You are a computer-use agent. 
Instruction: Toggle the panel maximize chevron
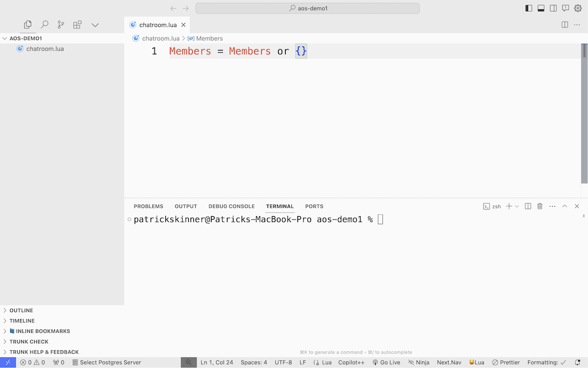click(x=564, y=206)
